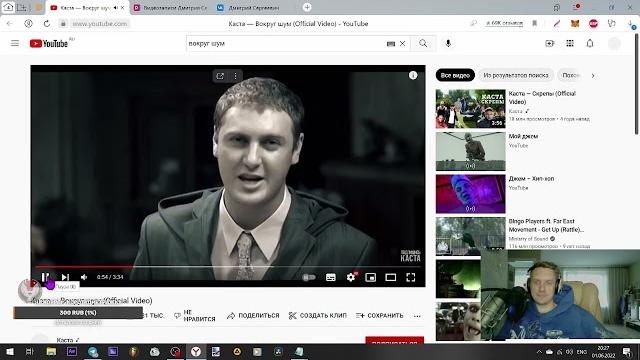The width and height of the screenshot is (640, 360).
Task: Subscribe with the red button
Action: coord(394,340)
